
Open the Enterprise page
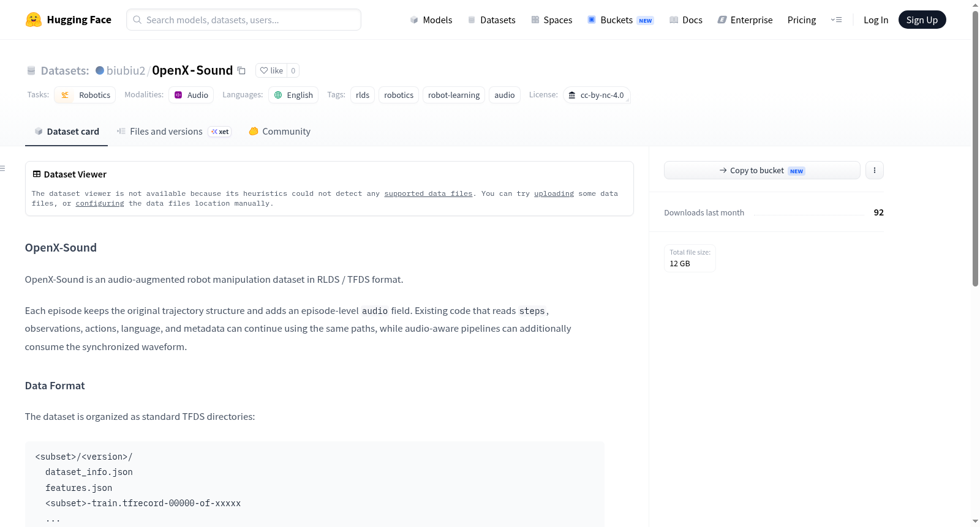point(745,20)
